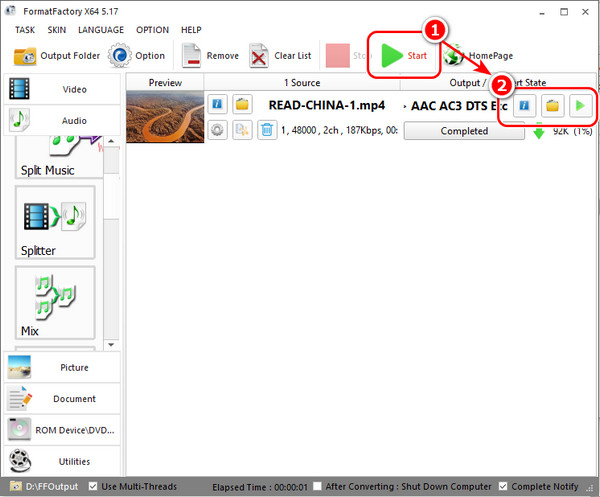Enable After Converting Shut Down Computer
This screenshot has width=600, height=497.
coord(317,486)
